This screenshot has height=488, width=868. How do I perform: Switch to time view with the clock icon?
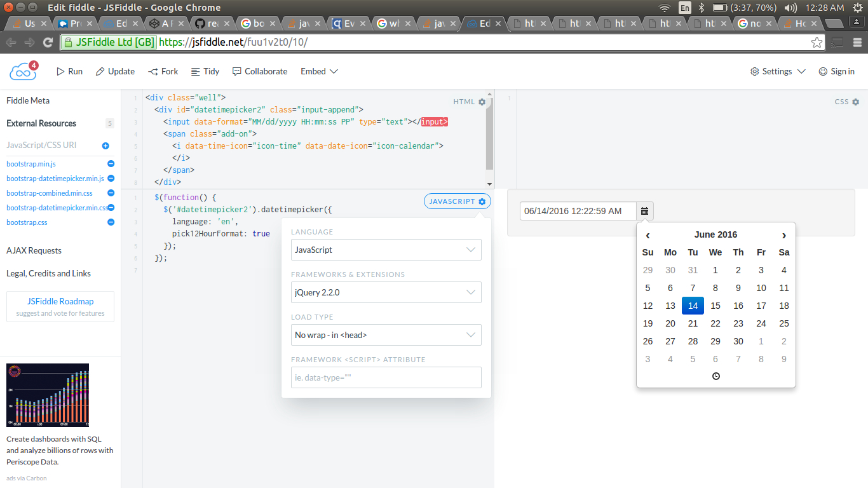[x=715, y=376]
